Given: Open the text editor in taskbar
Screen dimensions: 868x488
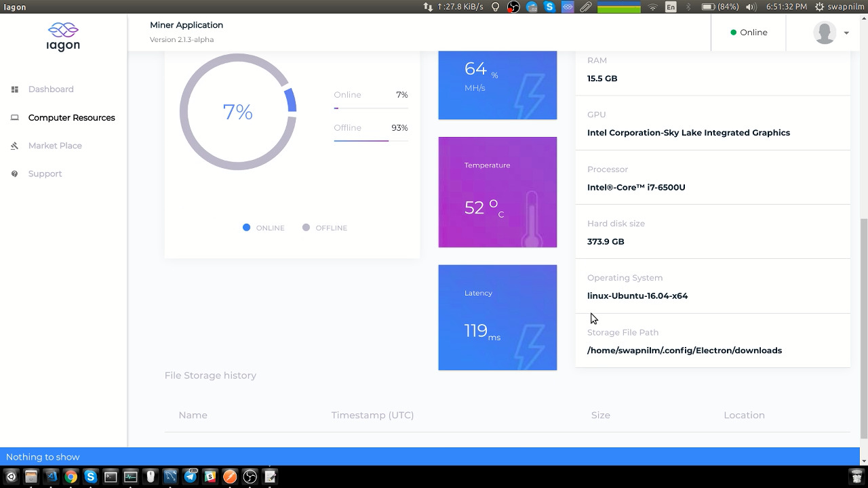Looking at the screenshot, I should (x=270, y=476).
